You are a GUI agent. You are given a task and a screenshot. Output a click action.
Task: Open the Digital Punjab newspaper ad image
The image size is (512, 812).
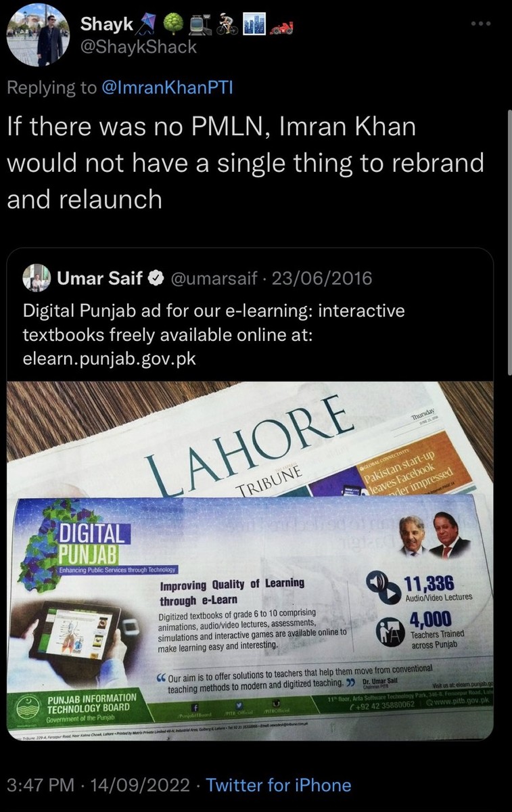click(x=250, y=561)
